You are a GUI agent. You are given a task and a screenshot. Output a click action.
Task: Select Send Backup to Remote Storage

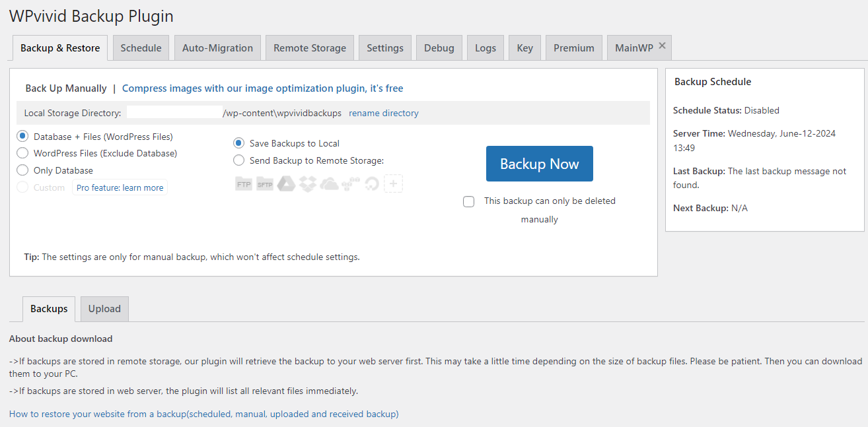coord(238,160)
